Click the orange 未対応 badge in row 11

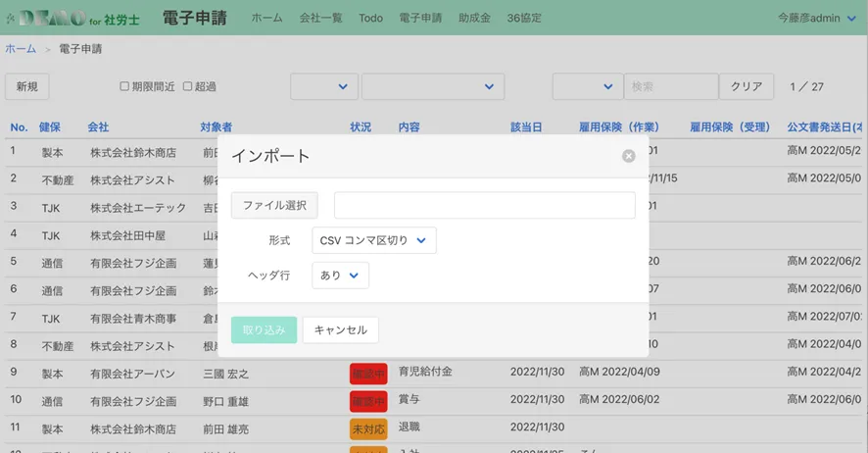(368, 429)
